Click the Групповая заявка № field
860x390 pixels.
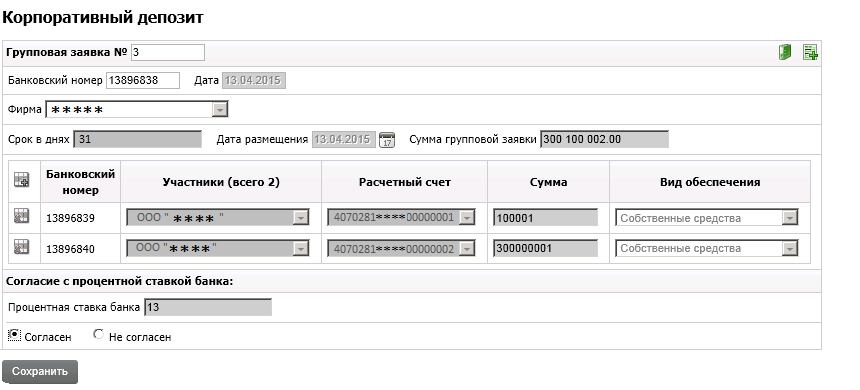(167, 53)
